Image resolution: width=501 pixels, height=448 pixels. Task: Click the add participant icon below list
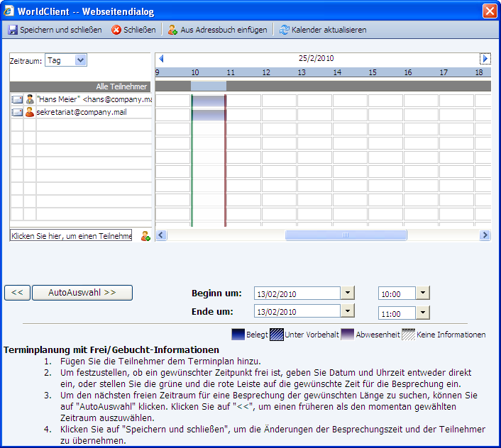(x=145, y=236)
